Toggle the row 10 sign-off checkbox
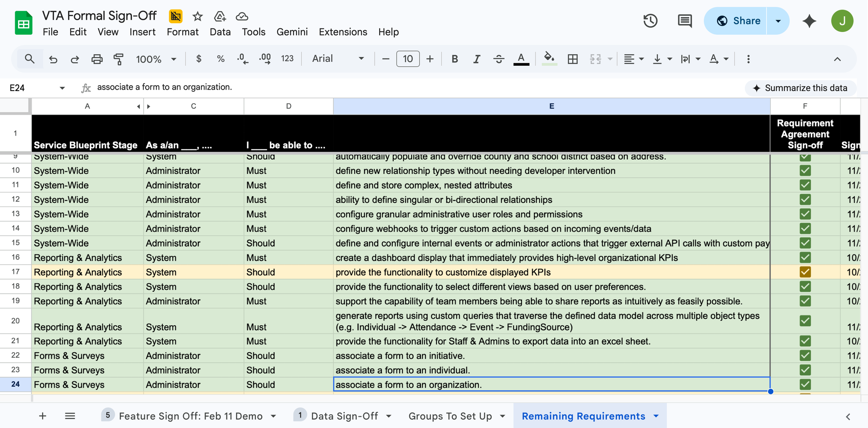The height and width of the screenshot is (428, 868). tap(805, 171)
